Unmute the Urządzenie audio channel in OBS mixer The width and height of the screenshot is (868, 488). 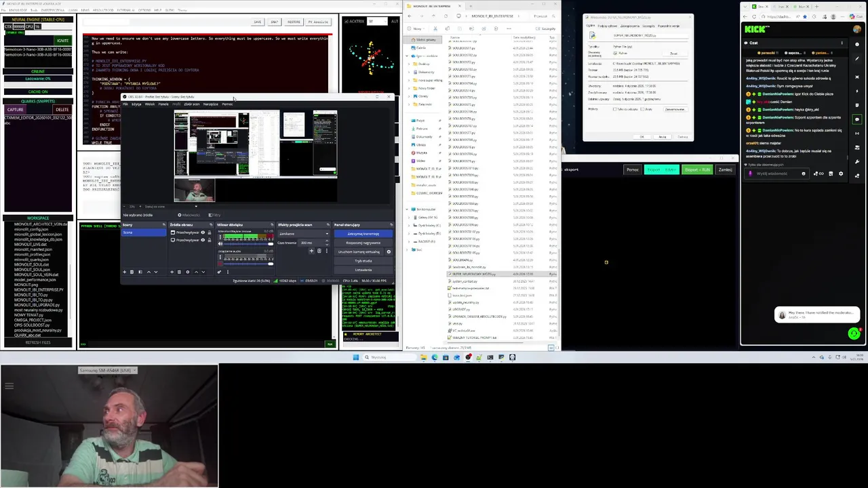pyautogui.click(x=220, y=264)
